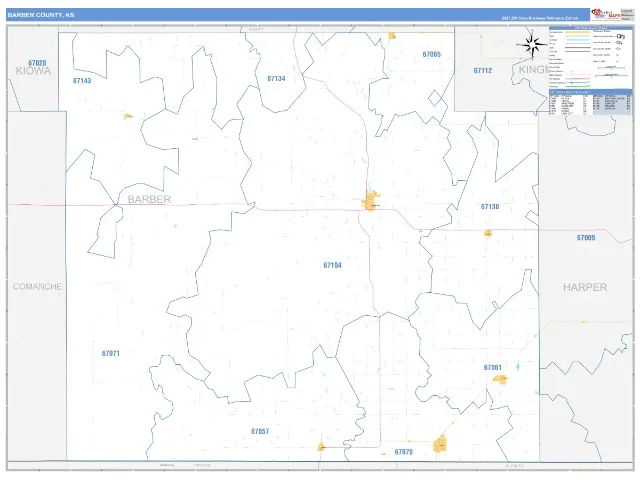640x480 pixels.
Task: Click the orange city marker right of 67057 label
Action: 321,447
